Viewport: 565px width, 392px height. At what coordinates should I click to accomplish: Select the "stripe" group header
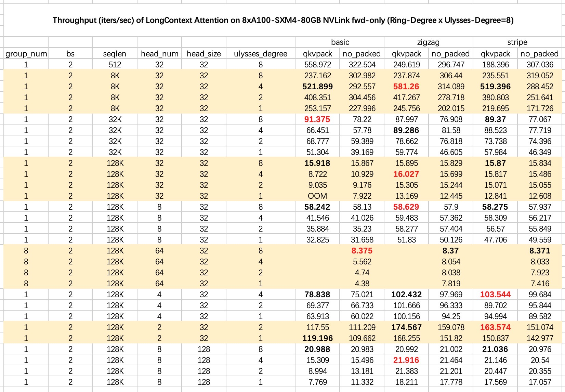(x=517, y=42)
